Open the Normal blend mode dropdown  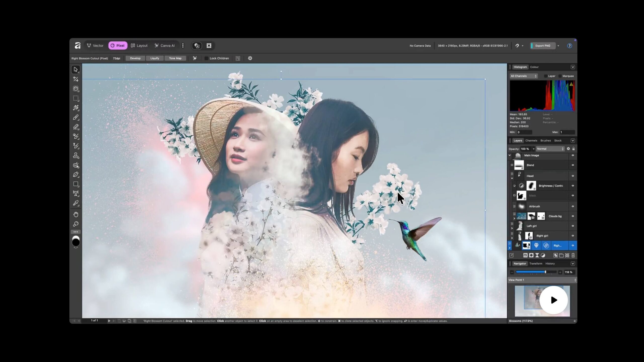tap(550, 149)
